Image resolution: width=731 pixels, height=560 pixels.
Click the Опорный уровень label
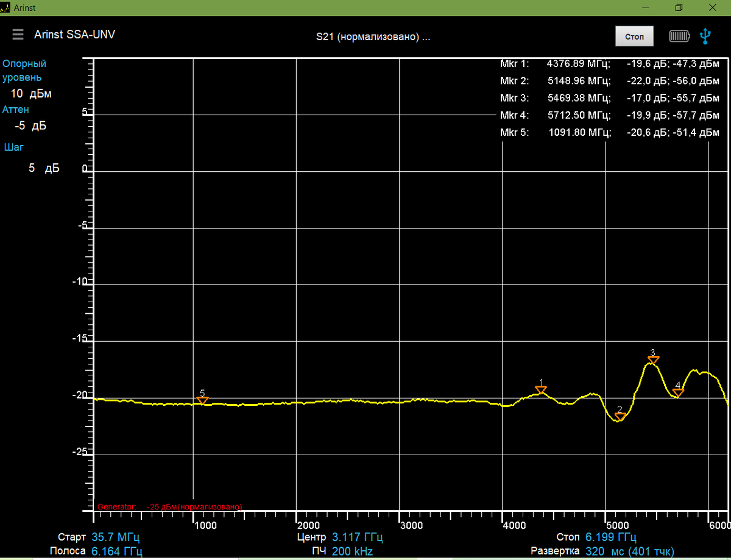click(x=24, y=71)
